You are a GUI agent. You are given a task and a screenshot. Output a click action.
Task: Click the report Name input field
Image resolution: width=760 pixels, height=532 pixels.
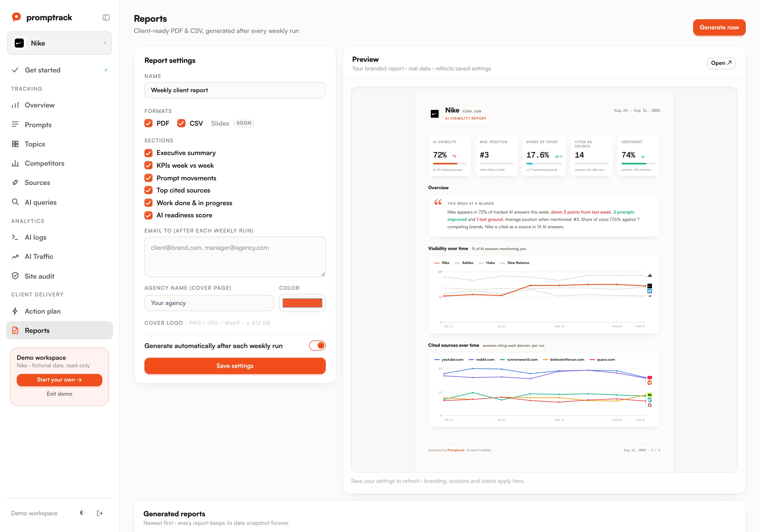(235, 90)
